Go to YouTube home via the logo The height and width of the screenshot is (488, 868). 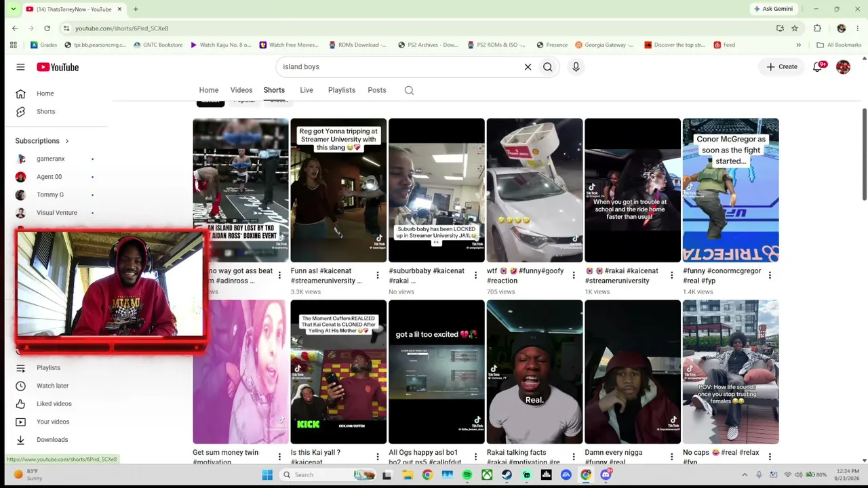58,67
